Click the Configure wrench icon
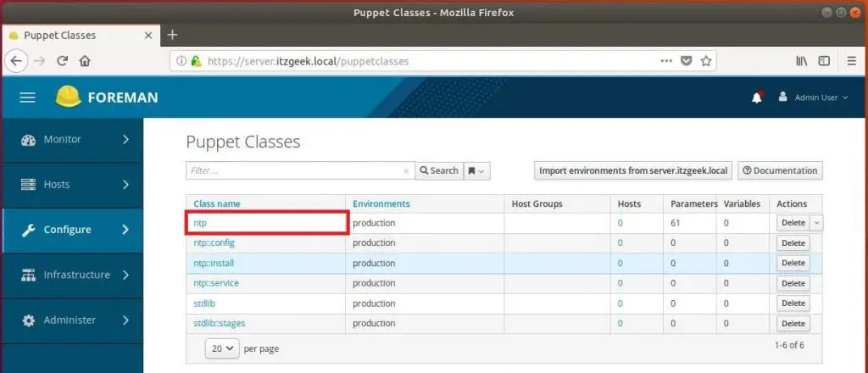Viewport: 868px width, 373px height. point(28,231)
